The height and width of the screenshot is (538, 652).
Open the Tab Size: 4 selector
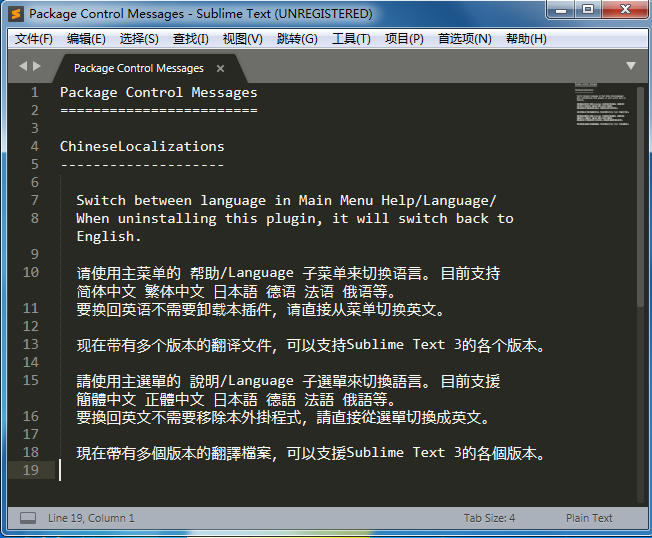pos(489,518)
